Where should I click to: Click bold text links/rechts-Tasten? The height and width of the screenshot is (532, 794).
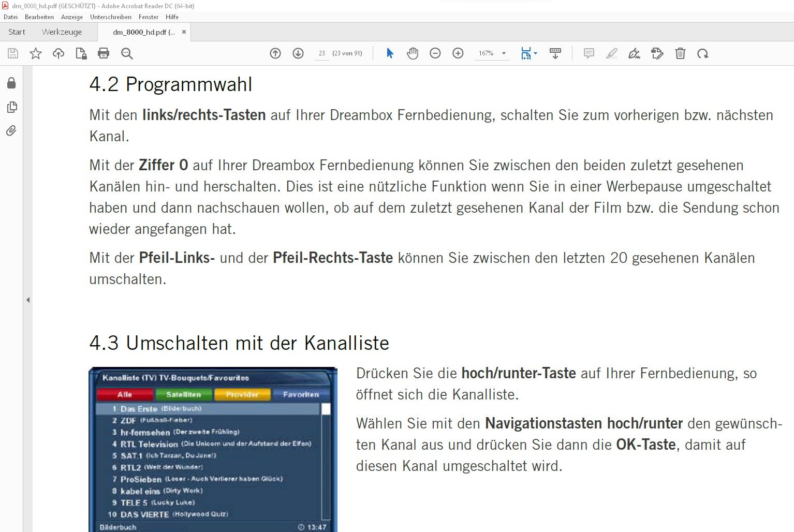[204, 115]
